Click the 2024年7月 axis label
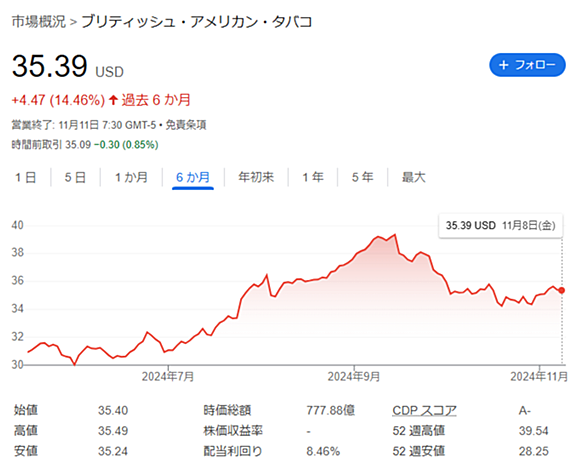Image resolution: width=586 pixels, height=466 pixels. (168, 376)
